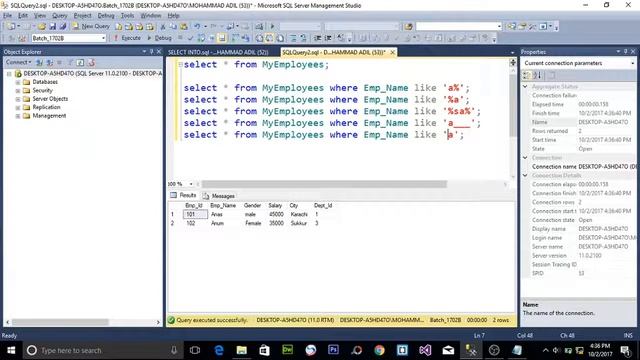Click the Redo arrow icon
640x360 pixels.
(213, 27)
